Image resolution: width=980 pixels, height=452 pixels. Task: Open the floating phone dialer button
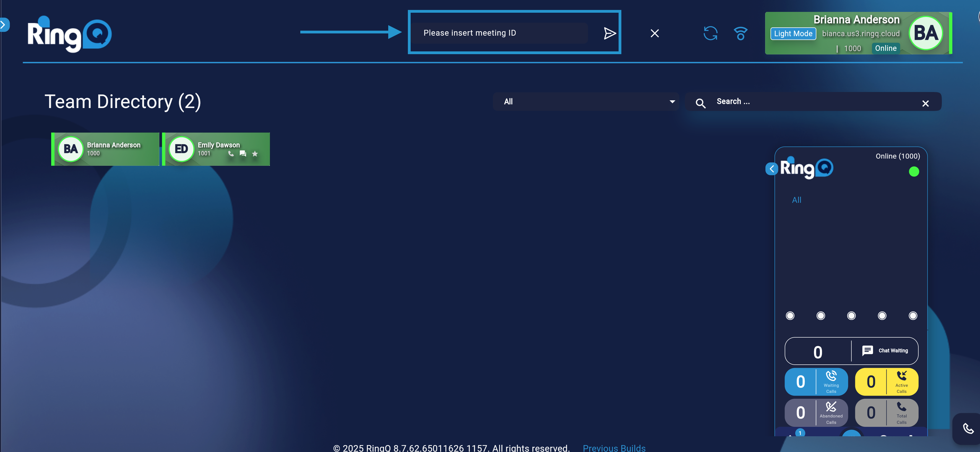point(968,429)
